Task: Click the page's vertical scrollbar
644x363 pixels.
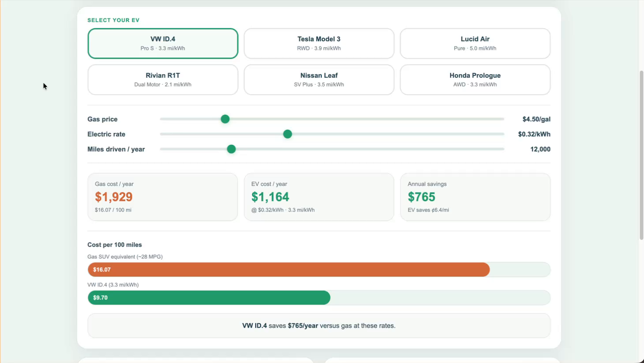Action: [x=641, y=155]
